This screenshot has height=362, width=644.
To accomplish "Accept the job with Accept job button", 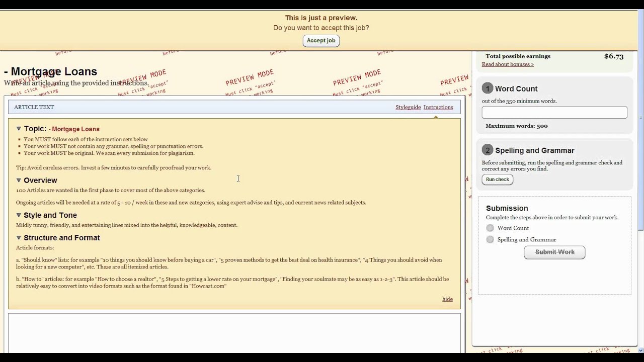I will [321, 41].
